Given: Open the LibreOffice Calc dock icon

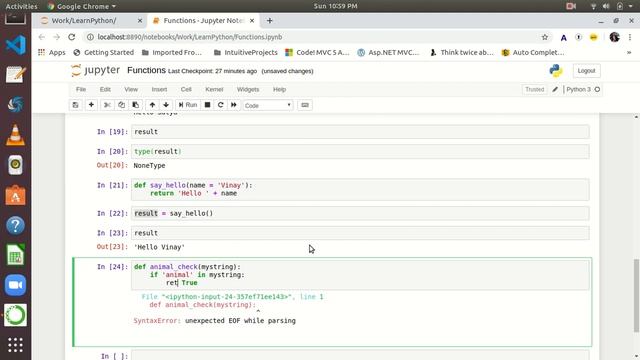Looking at the screenshot, I should coord(16,255).
